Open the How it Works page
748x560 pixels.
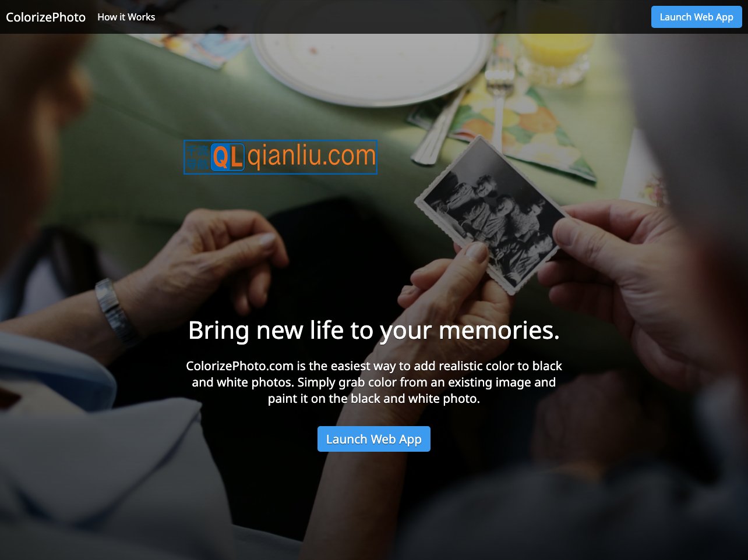126,17
